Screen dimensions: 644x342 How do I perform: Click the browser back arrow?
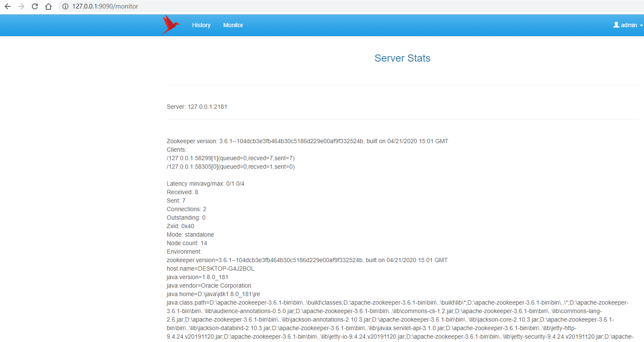click(x=8, y=6)
